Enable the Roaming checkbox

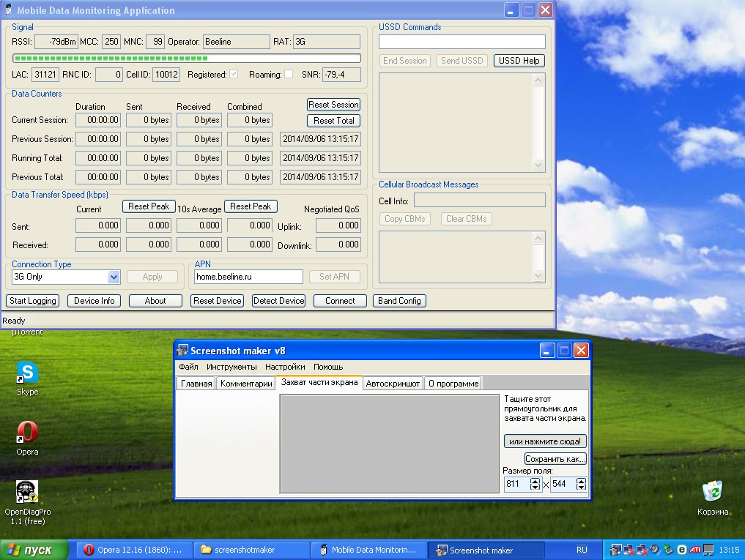(x=289, y=75)
